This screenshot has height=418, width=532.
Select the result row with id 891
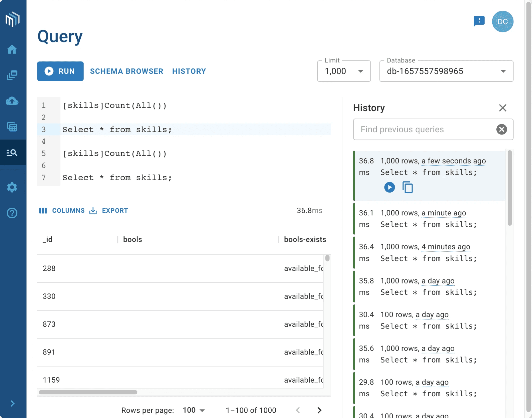pos(180,352)
